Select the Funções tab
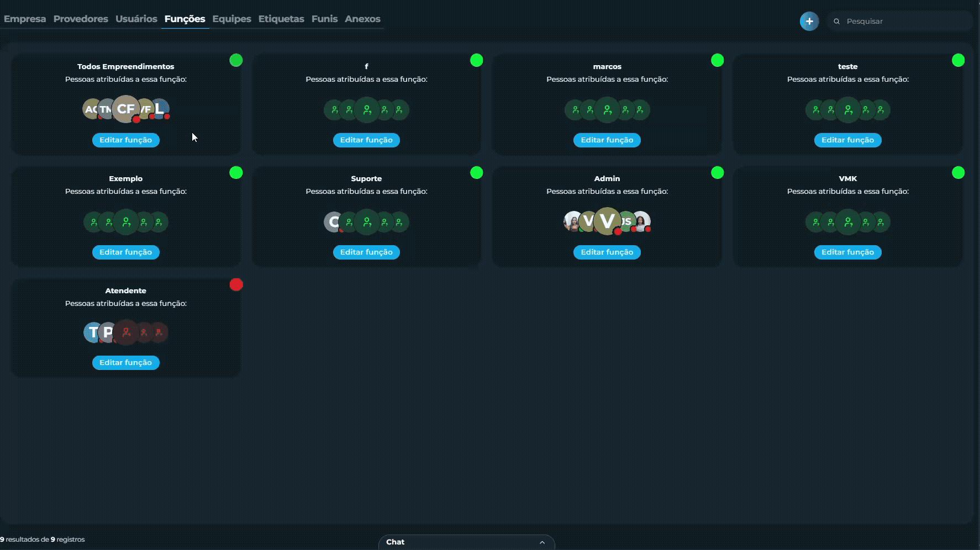 185,19
